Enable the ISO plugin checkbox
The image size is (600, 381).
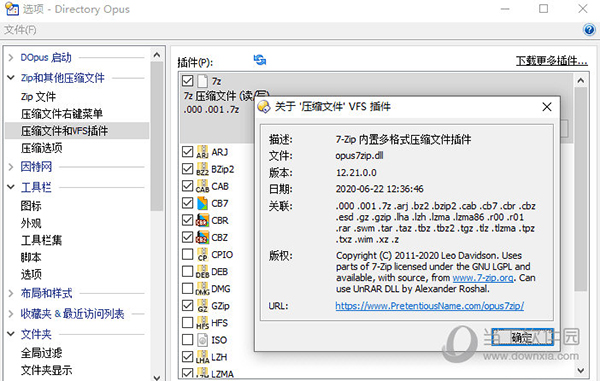click(x=188, y=340)
